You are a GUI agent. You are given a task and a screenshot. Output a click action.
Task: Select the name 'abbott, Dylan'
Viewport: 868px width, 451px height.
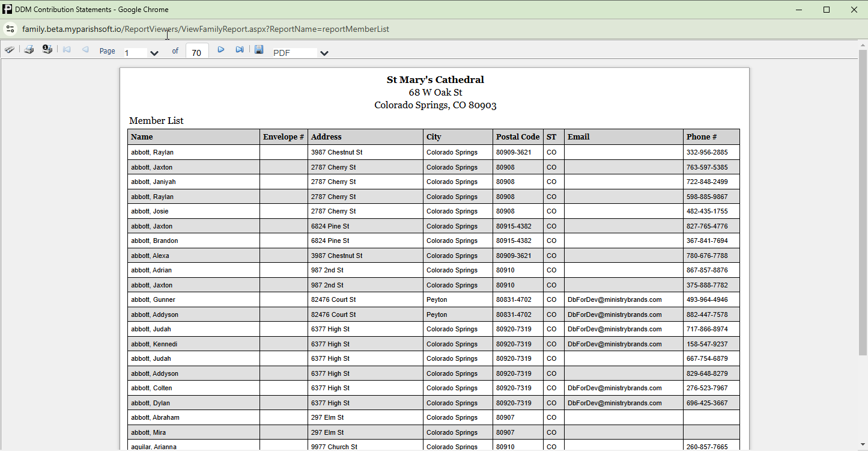150,403
